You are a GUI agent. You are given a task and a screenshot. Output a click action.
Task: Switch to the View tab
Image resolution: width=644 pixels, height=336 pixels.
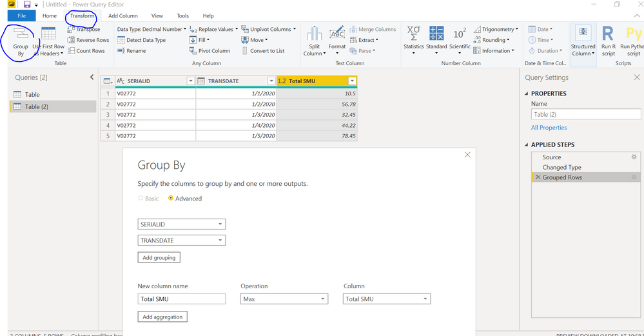click(157, 15)
